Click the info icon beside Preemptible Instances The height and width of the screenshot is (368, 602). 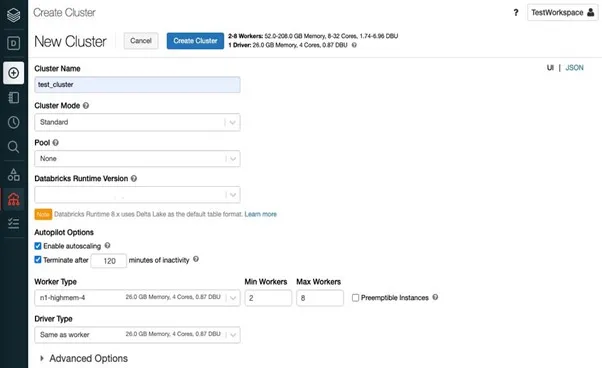(x=435, y=297)
